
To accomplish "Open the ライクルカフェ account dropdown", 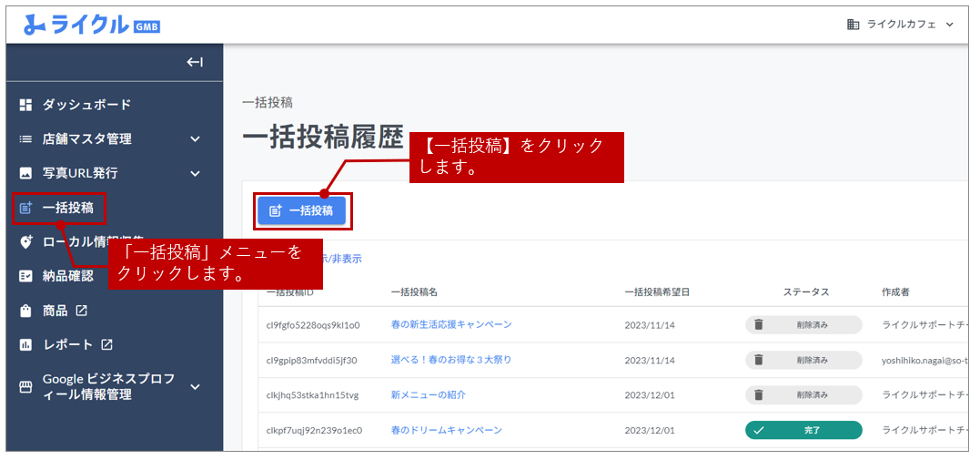I will pos(899,25).
